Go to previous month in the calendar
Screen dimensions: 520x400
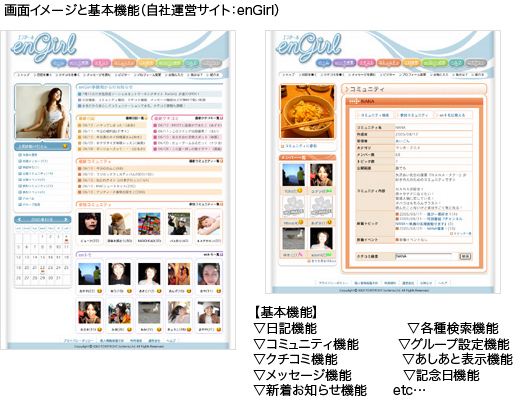(x=19, y=220)
